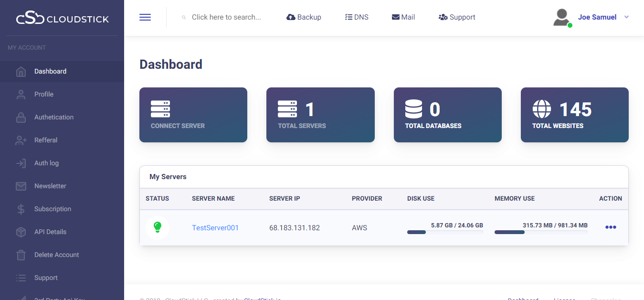
Task: Click the search input field
Action: [x=226, y=17]
